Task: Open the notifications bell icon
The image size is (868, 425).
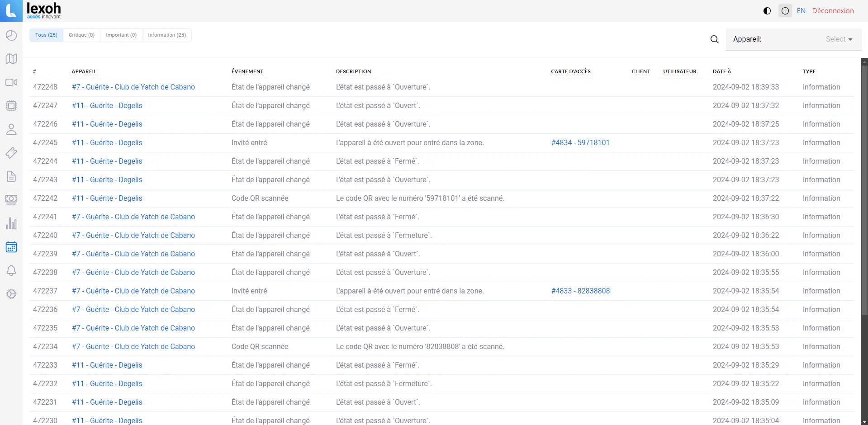Action: [x=11, y=270]
